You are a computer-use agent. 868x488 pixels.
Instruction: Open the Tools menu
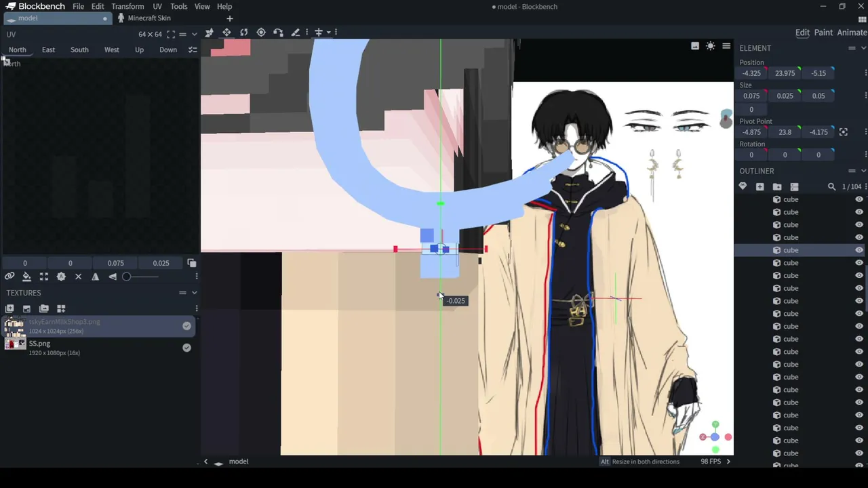click(179, 6)
